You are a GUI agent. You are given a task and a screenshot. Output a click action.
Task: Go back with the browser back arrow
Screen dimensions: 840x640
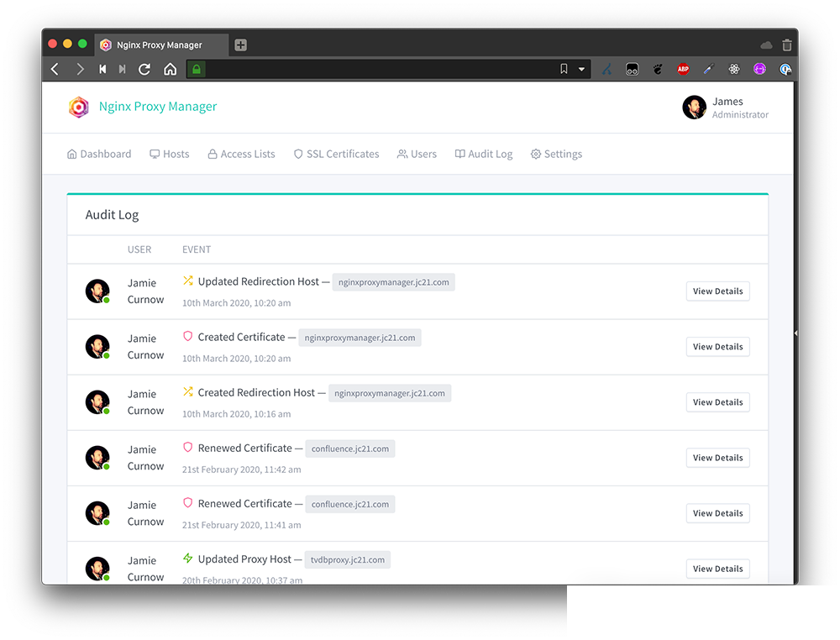coord(55,69)
